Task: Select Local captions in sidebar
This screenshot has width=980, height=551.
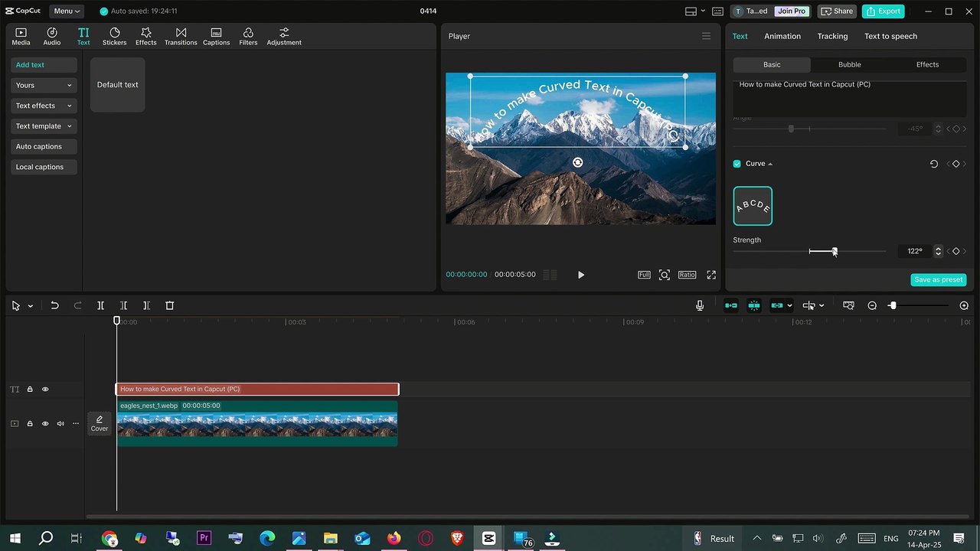Action: 44,167
